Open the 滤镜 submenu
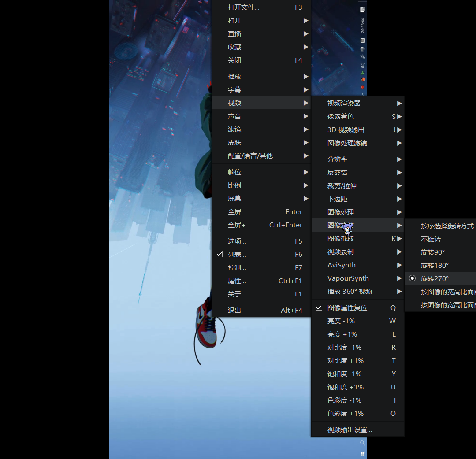476x459 pixels. (x=261, y=130)
